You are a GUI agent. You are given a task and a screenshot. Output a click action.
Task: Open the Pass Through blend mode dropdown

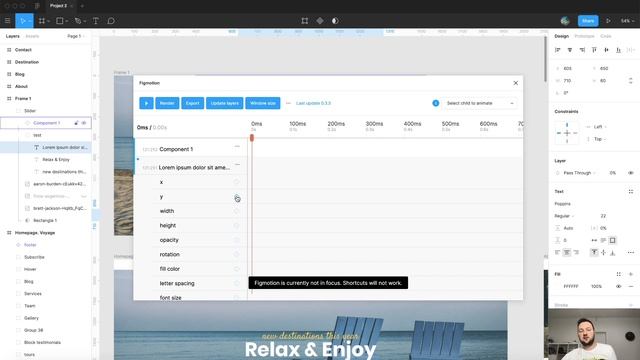click(580, 173)
